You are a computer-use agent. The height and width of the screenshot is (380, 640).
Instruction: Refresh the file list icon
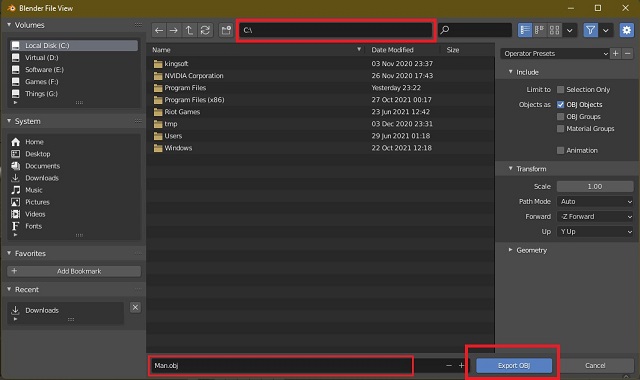tap(205, 30)
